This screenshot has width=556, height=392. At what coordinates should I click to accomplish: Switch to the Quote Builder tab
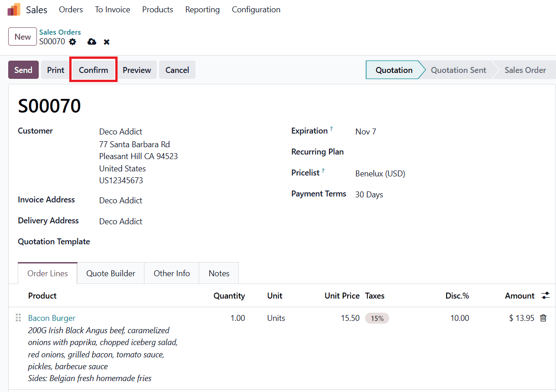pos(111,273)
